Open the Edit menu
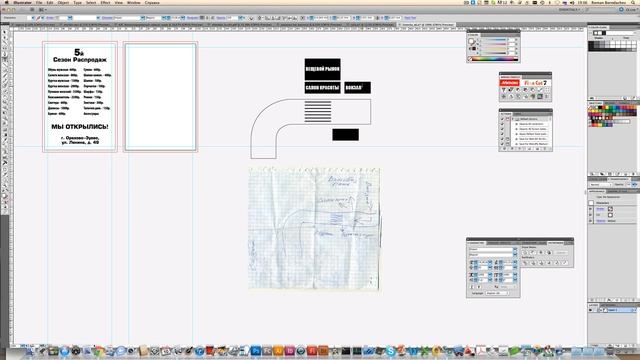640x360 pixels. 50,2
